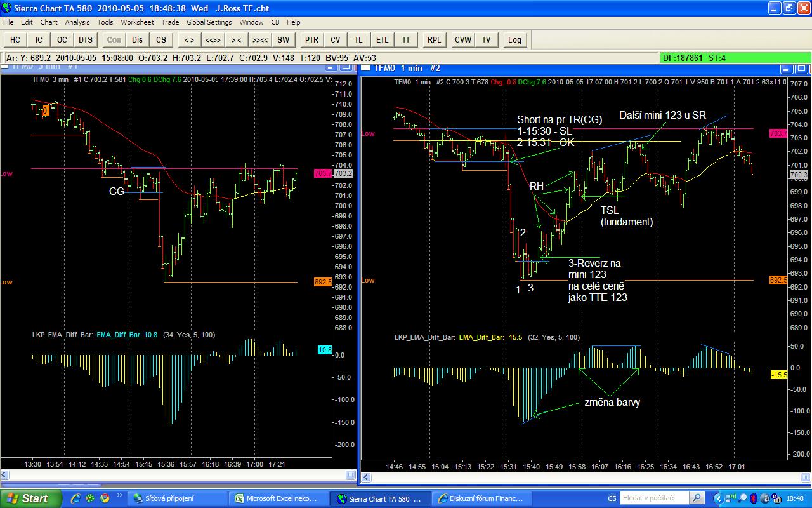Click the CVW toolbar button
This screenshot has width=812, height=508.
pos(462,39)
